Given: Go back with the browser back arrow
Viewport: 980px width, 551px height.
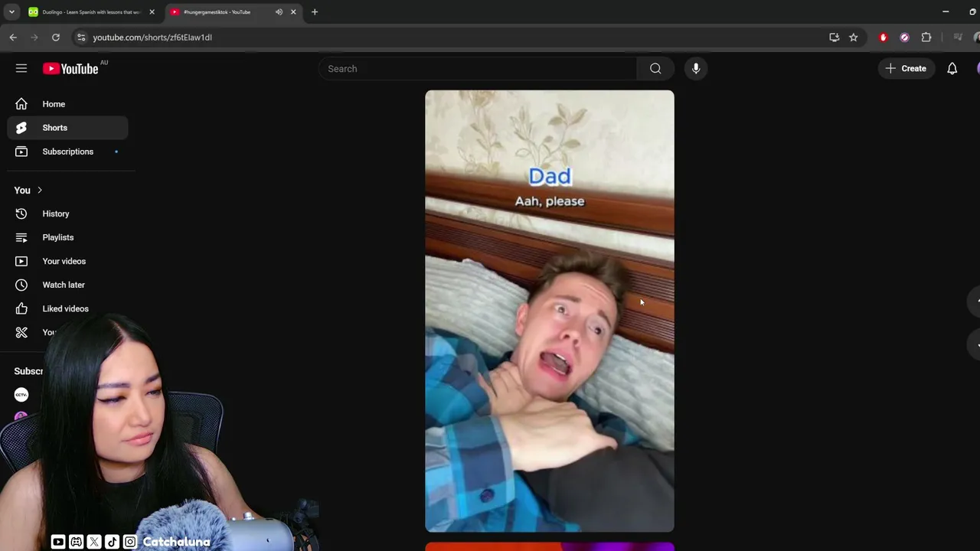Looking at the screenshot, I should (x=13, y=37).
